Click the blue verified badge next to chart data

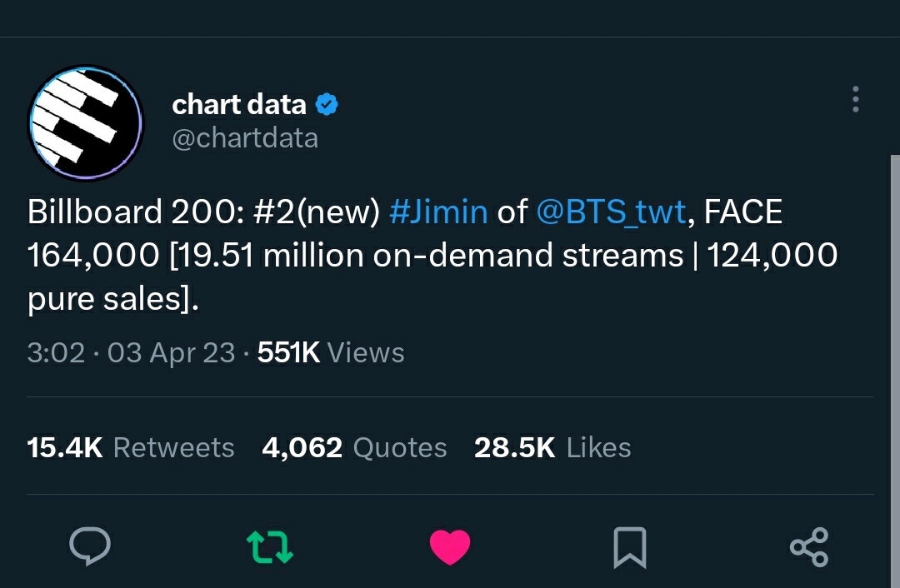[x=328, y=103]
